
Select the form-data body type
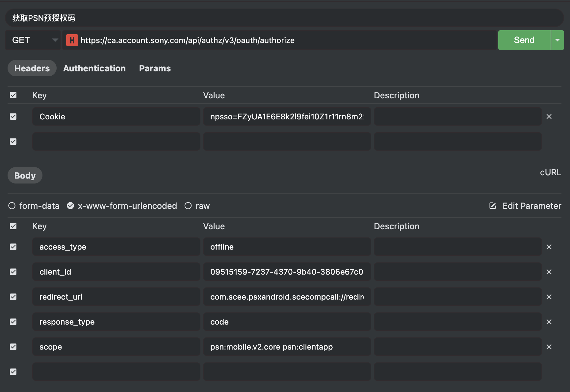pyautogui.click(x=12, y=206)
